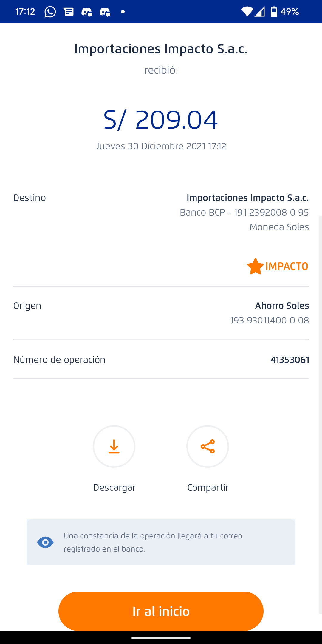Tap the destination account number 191 2392008 0 95

pyautogui.click(x=271, y=213)
